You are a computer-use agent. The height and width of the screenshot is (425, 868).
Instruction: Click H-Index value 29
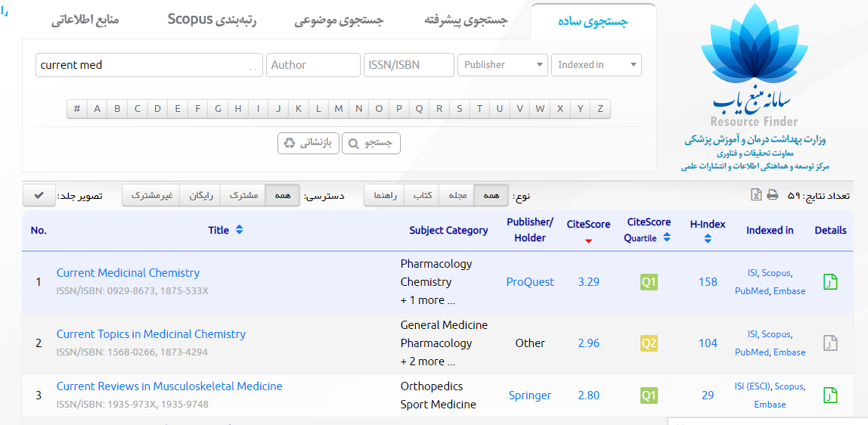708,395
